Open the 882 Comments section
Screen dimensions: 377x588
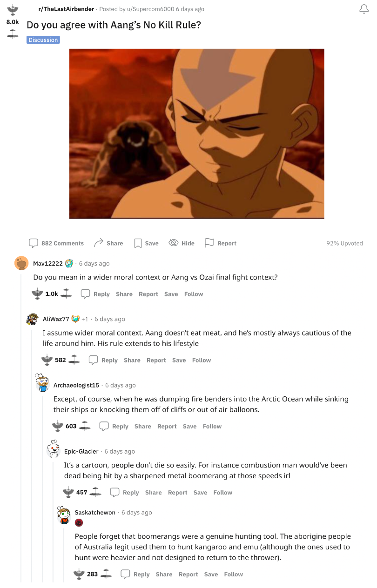pos(56,243)
